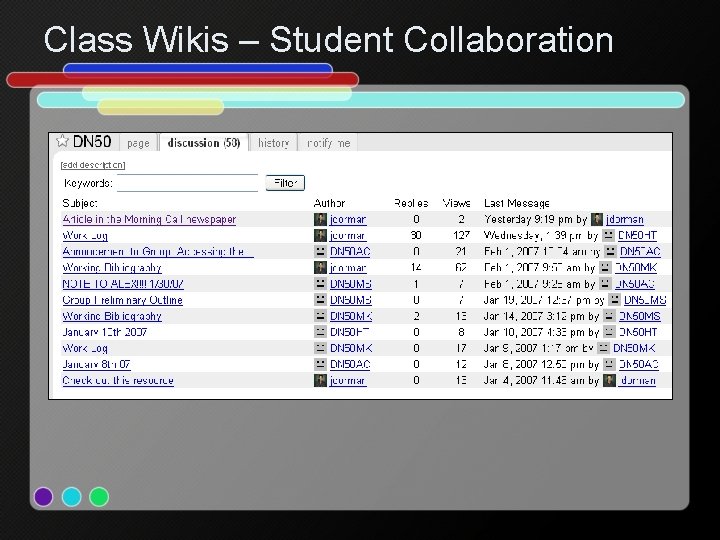This screenshot has height=540, width=720.
Task: Click last-message smiley in the NOTE TO ALEX row
Action: point(605,283)
